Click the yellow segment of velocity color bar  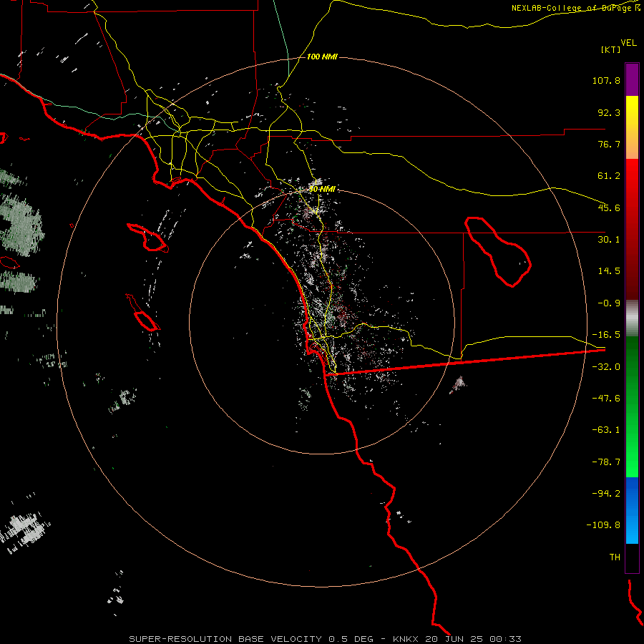click(x=632, y=127)
